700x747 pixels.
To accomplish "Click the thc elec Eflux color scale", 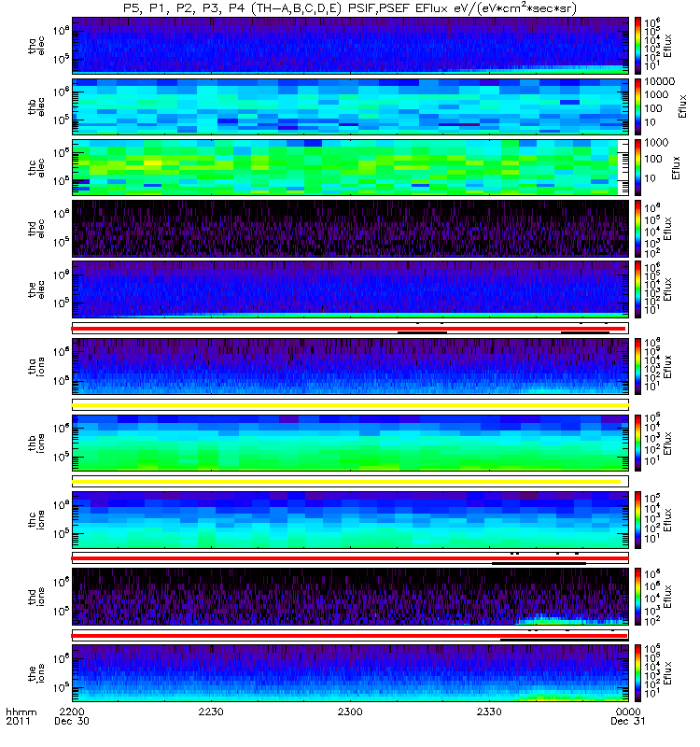I will [637, 167].
